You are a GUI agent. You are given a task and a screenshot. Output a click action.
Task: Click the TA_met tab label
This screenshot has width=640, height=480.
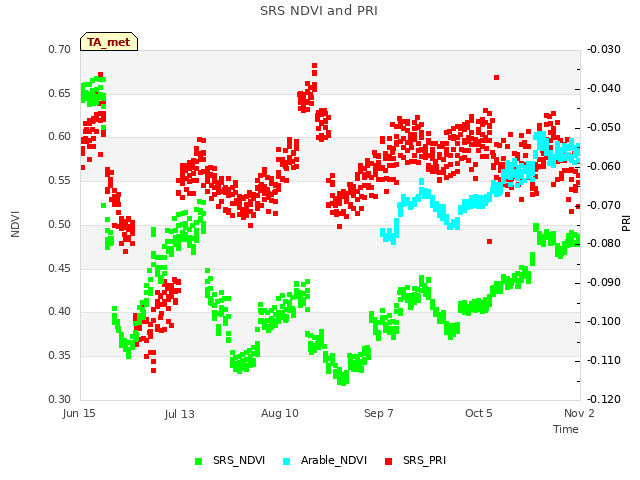[x=109, y=42]
